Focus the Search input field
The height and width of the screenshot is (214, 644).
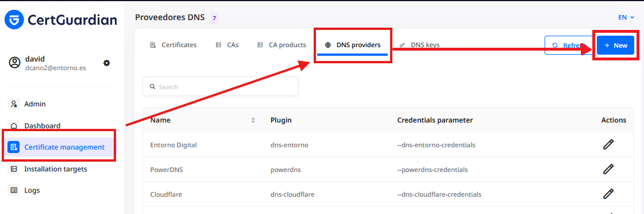[x=221, y=86]
